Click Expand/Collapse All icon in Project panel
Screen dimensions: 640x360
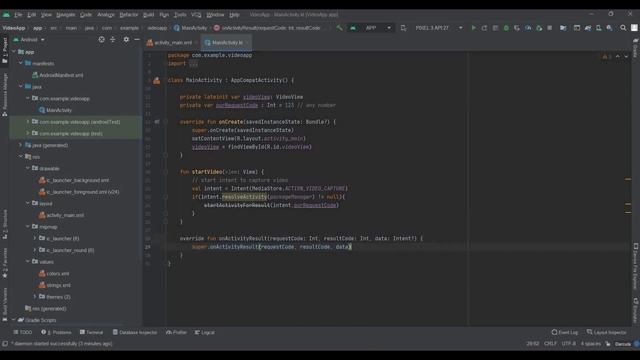pos(113,40)
